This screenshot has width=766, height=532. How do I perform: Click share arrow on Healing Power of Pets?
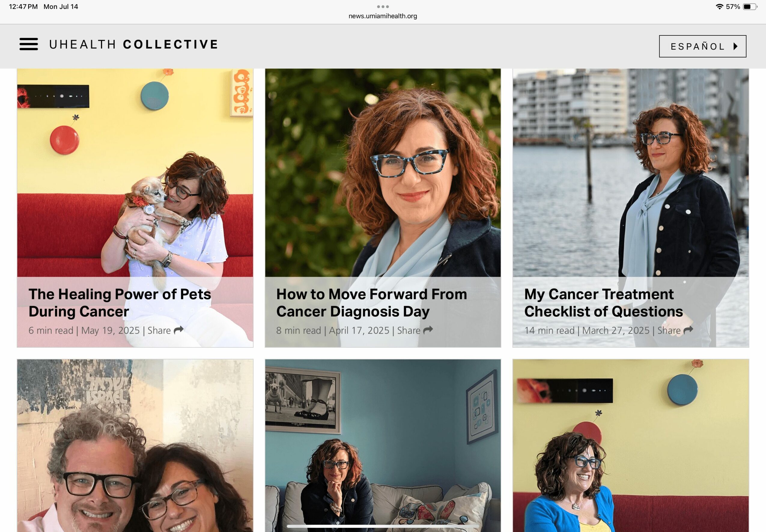[x=179, y=330]
